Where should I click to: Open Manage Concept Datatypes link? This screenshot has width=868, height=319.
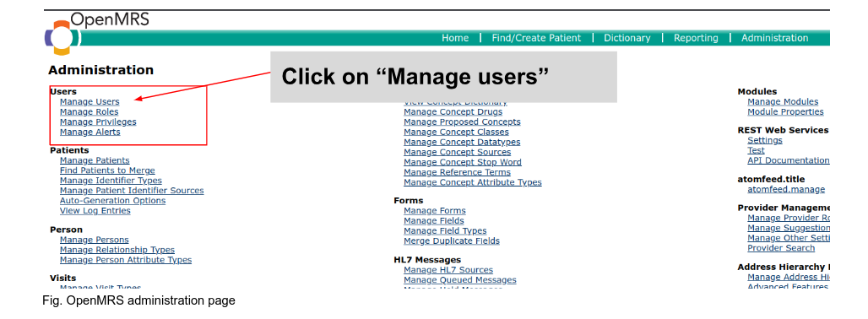coord(462,142)
